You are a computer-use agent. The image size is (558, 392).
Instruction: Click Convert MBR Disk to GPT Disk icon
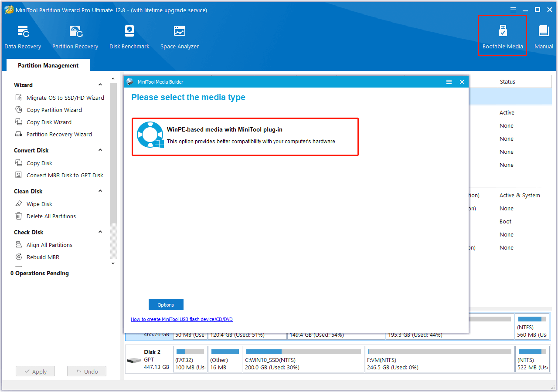click(19, 175)
